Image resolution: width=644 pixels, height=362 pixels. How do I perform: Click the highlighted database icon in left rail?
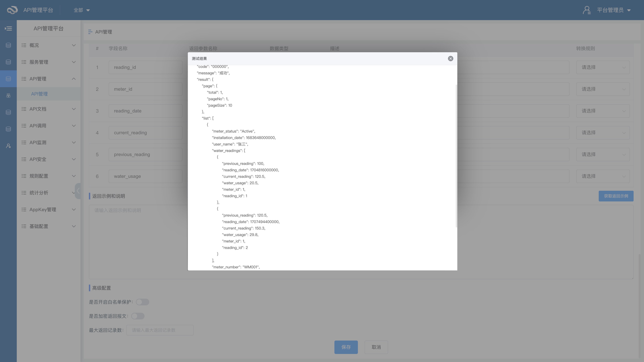[x=8, y=79]
